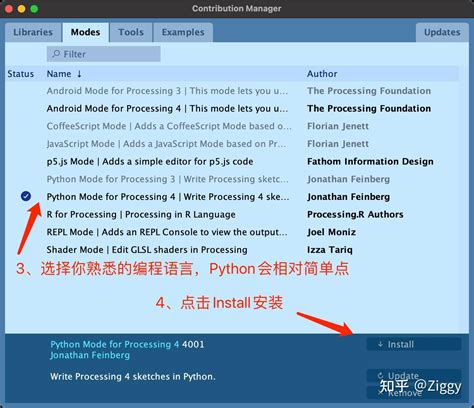Sort by the Name column header
474x408 pixels.
point(59,74)
